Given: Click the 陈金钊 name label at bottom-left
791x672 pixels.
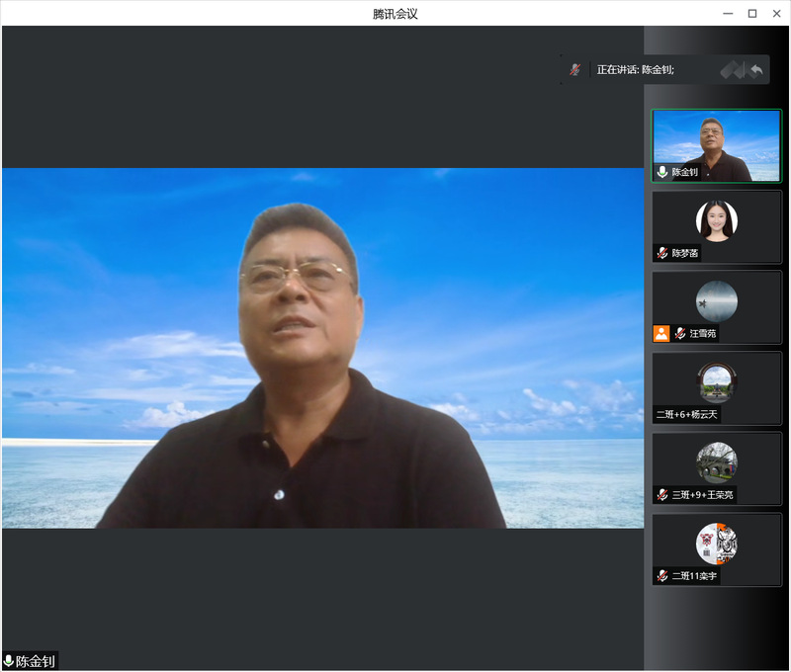Looking at the screenshot, I should tap(35, 661).
